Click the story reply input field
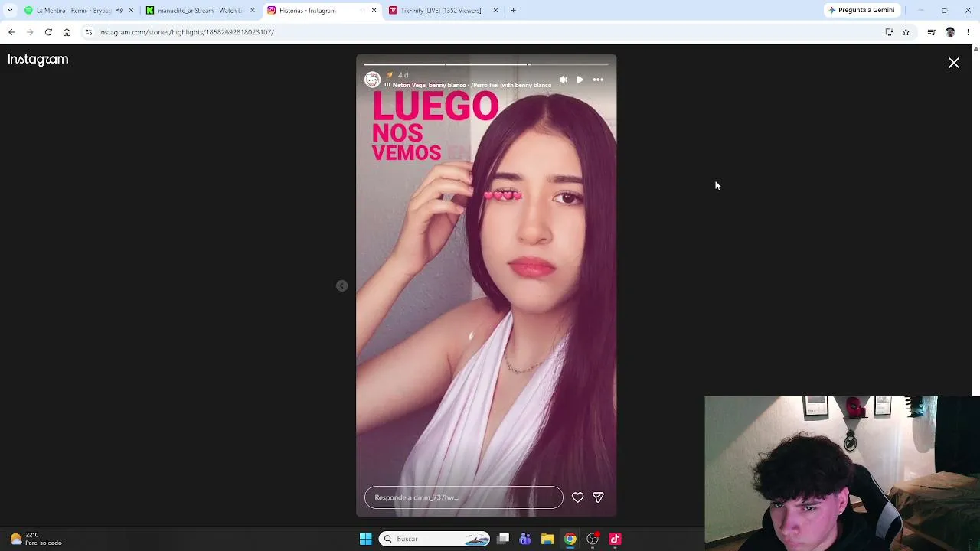Screen dimensions: 980x551 (464, 497)
